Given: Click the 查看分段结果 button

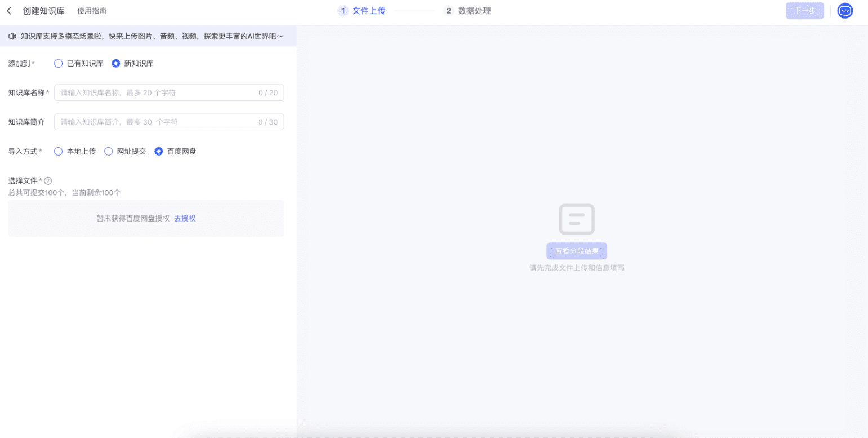Looking at the screenshot, I should [x=576, y=251].
